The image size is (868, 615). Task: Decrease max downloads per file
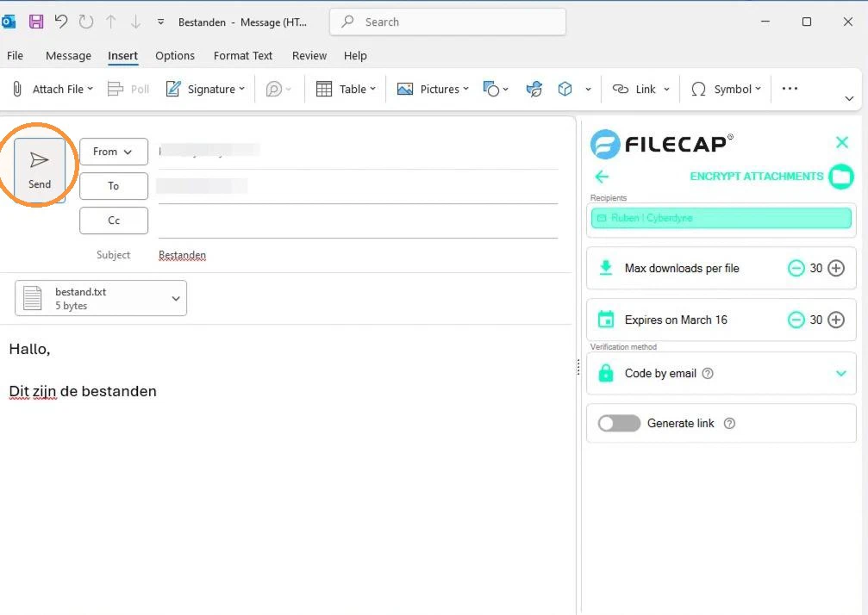point(796,268)
